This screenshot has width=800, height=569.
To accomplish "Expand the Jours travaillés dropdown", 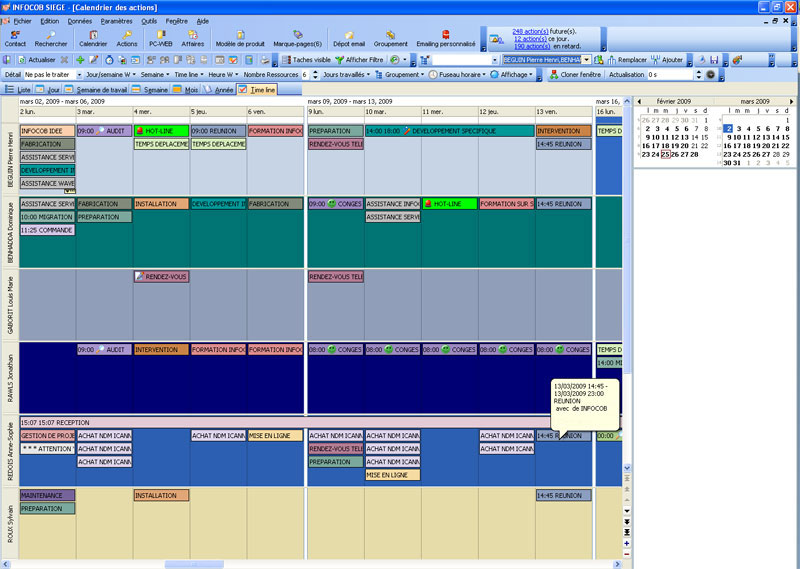I will [x=346, y=75].
